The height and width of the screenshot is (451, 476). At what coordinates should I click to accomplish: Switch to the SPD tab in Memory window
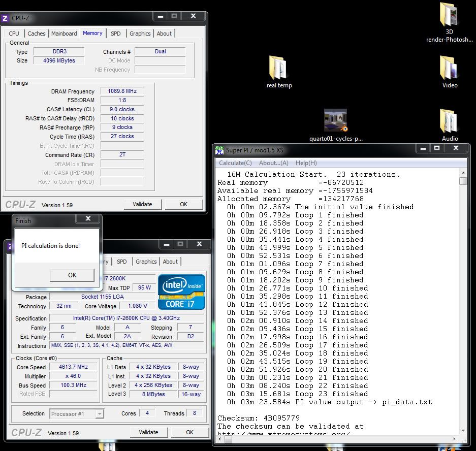point(116,34)
